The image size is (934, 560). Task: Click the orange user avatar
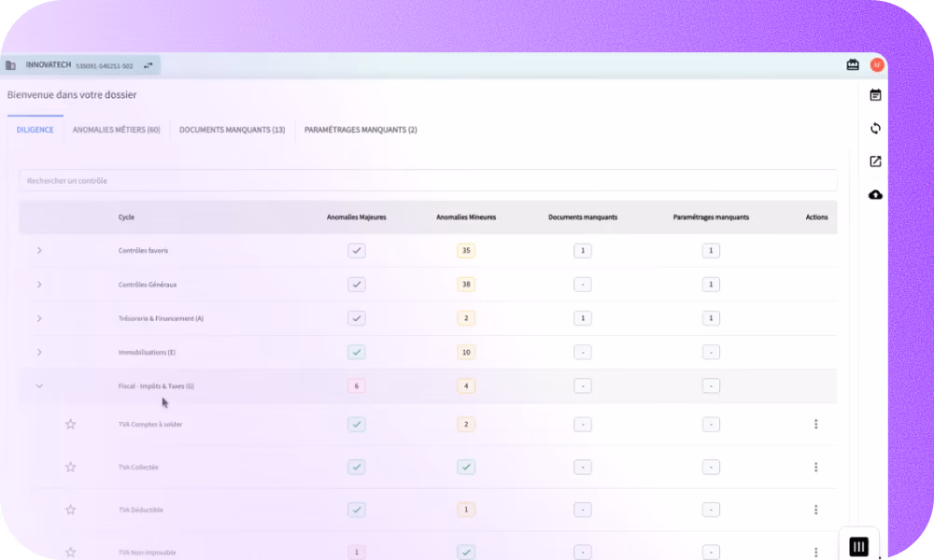coord(877,64)
